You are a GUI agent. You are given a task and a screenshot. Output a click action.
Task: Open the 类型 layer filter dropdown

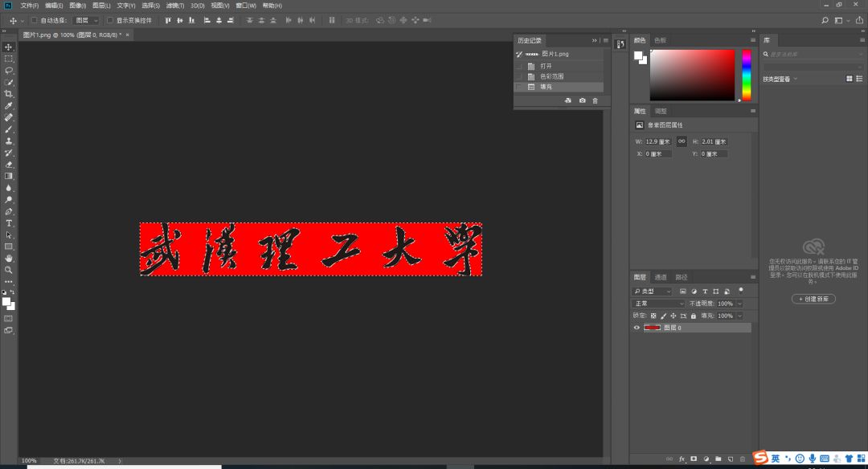pos(652,292)
